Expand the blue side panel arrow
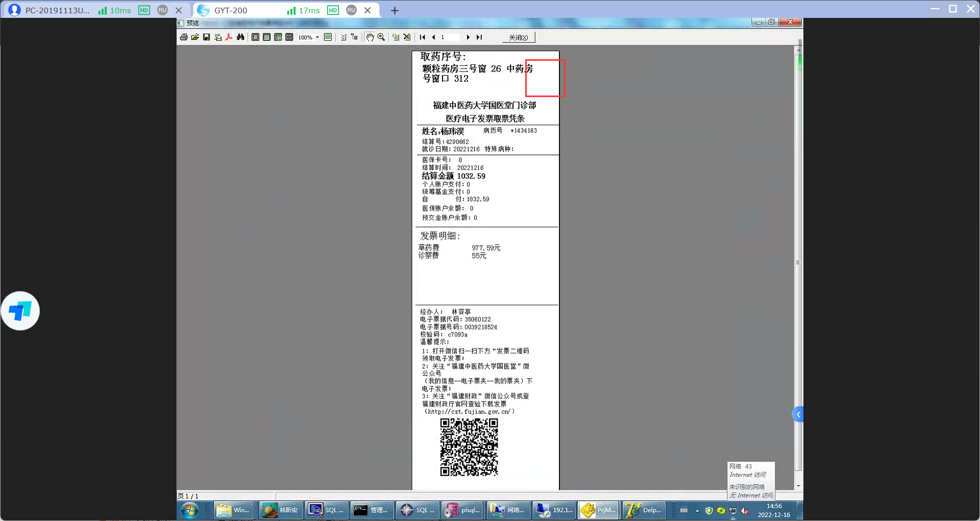 pyautogui.click(x=797, y=414)
